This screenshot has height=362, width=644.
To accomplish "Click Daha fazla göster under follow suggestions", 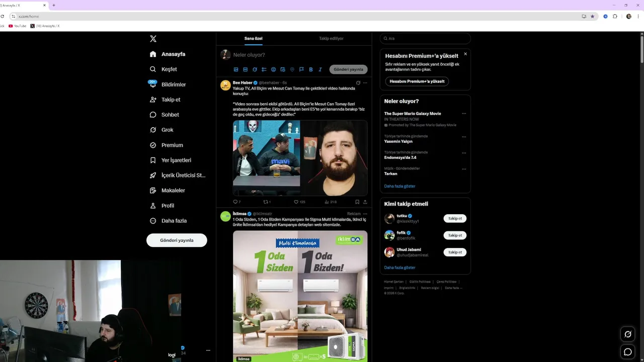I will click(x=399, y=267).
